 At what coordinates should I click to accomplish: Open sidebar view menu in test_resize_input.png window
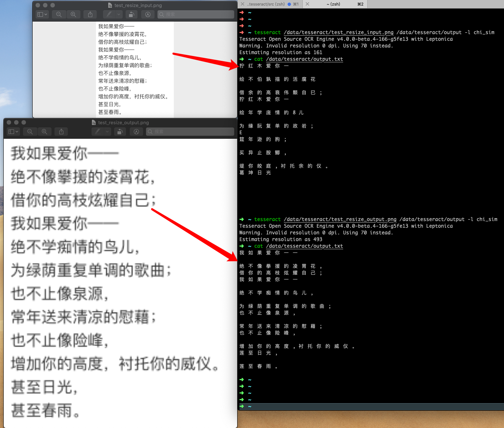click(42, 14)
